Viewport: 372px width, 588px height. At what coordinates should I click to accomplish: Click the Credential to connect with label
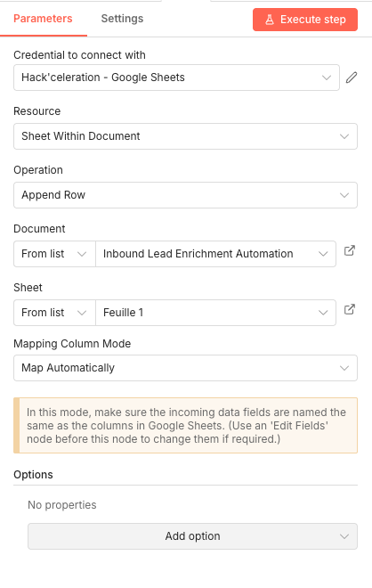point(79,55)
